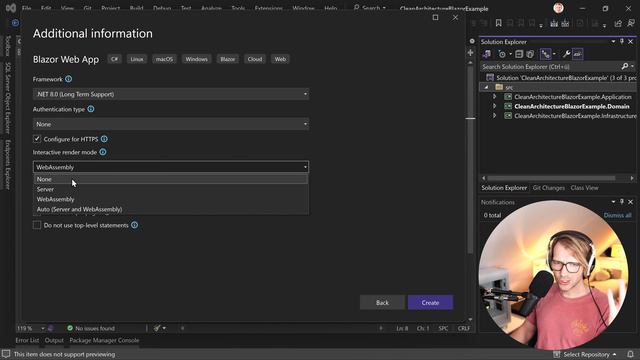Click info icon beside top-level statements option
This screenshot has width=640, height=360.
134,225
